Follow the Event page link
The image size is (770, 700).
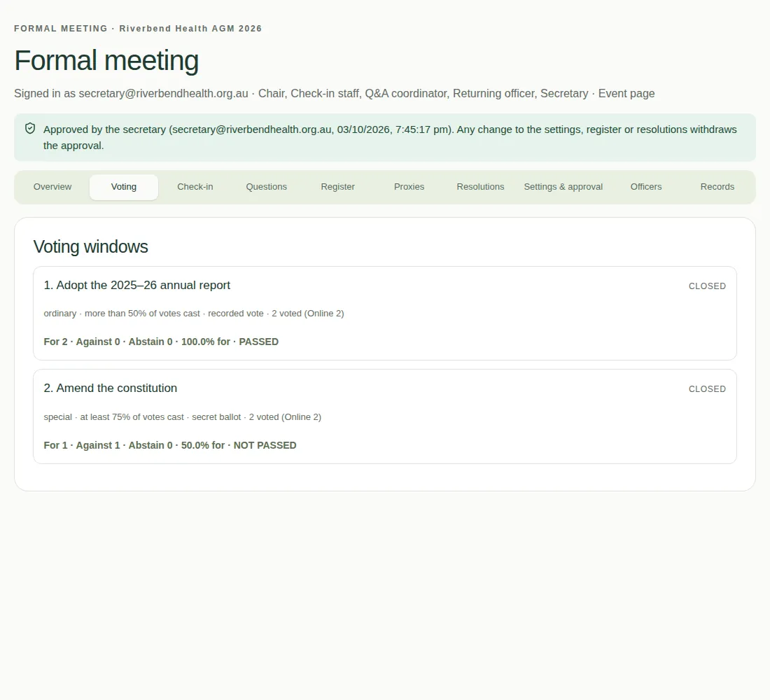(x=626, y=94)
